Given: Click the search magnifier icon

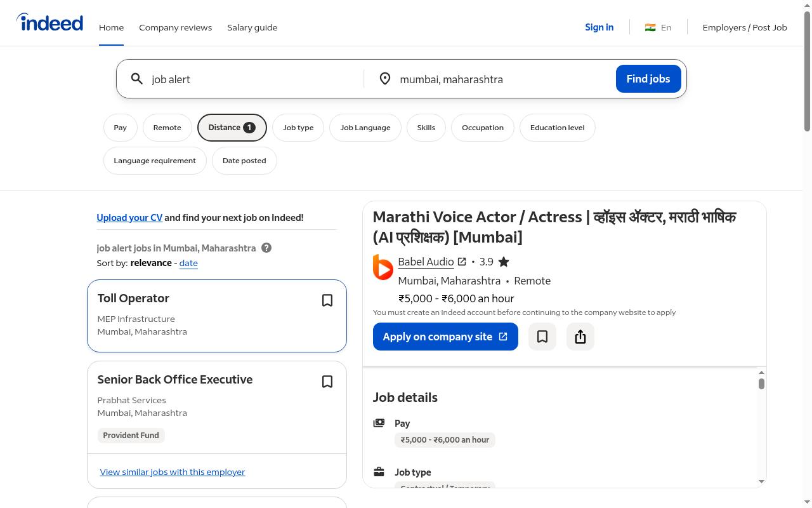Looking at the screenshot, I should [x=137, y=79].
